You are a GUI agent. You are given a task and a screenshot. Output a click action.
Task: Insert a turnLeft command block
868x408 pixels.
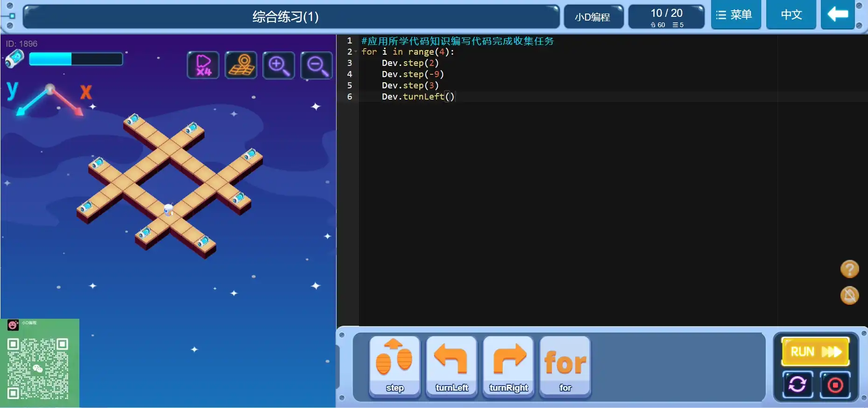(x=452, y=366)
